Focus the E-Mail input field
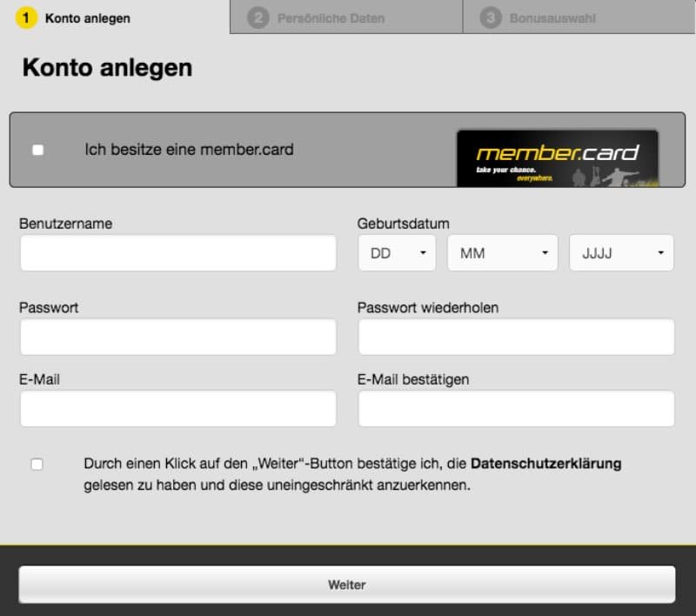Image resolution: width=696 pixels, height=616 pixels. [178, 409]
